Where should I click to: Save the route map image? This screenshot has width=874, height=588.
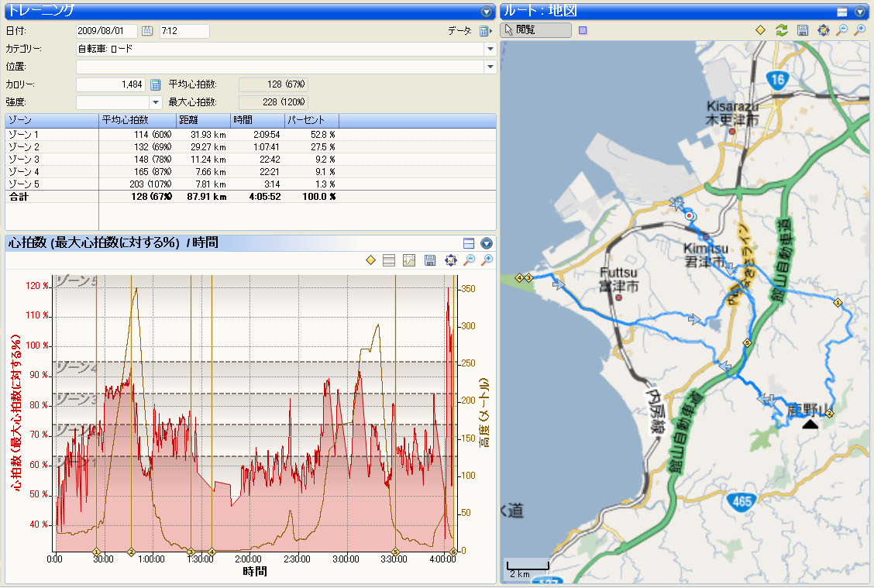tap(802, 30)
